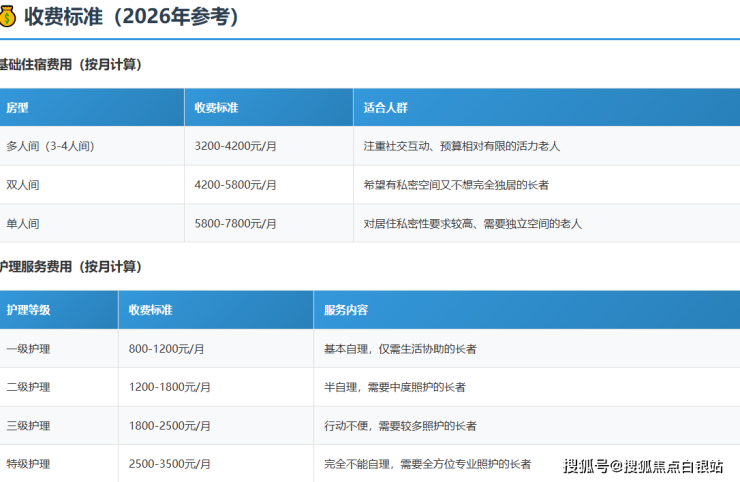Click the 一级护理 row cell
This screenshot has width=740, height=482.
pyautogui.click(x=28, y=349)
